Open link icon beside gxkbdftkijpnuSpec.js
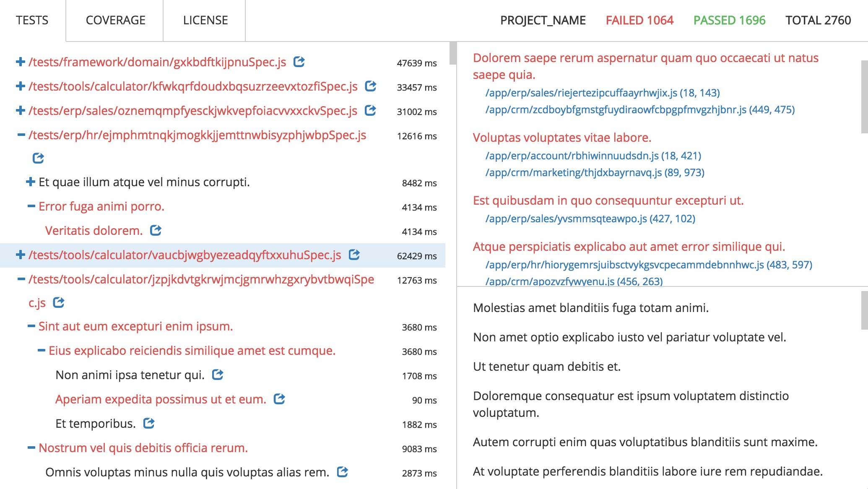868x489 pixels. coord(299,62)
